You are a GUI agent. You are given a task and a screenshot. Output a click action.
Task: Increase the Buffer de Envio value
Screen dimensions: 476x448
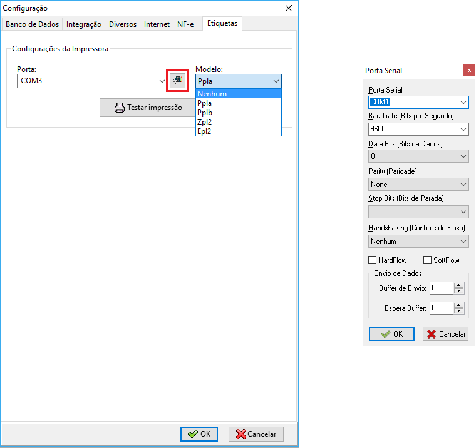[x=459, y=285]
